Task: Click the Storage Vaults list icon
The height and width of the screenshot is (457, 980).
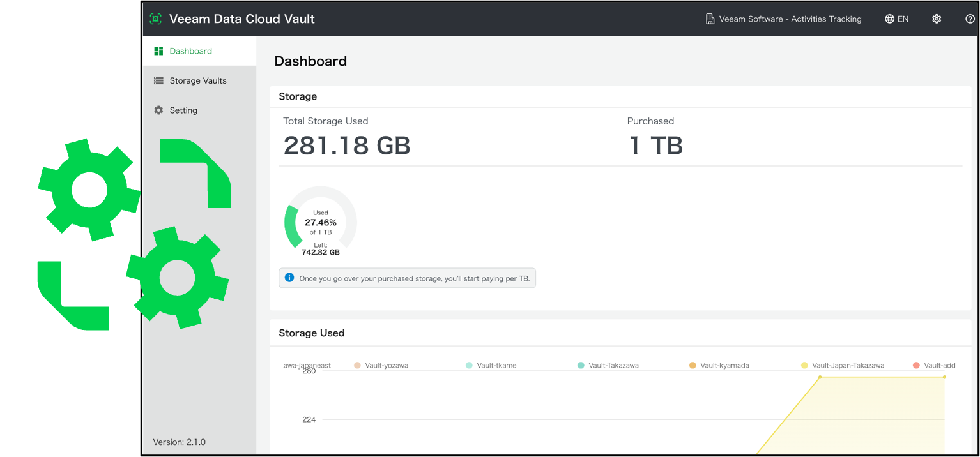Action: tap(158, 80)
